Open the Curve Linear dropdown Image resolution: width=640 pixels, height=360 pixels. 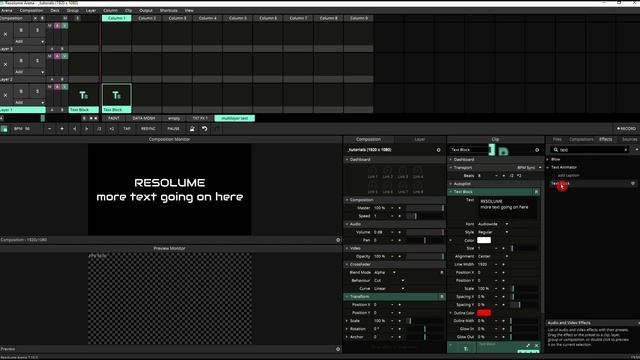[x=389, y=289]
